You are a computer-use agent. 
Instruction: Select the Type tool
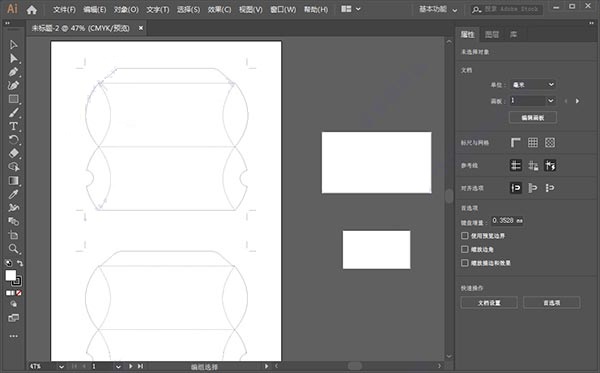(x=13, y=126)
